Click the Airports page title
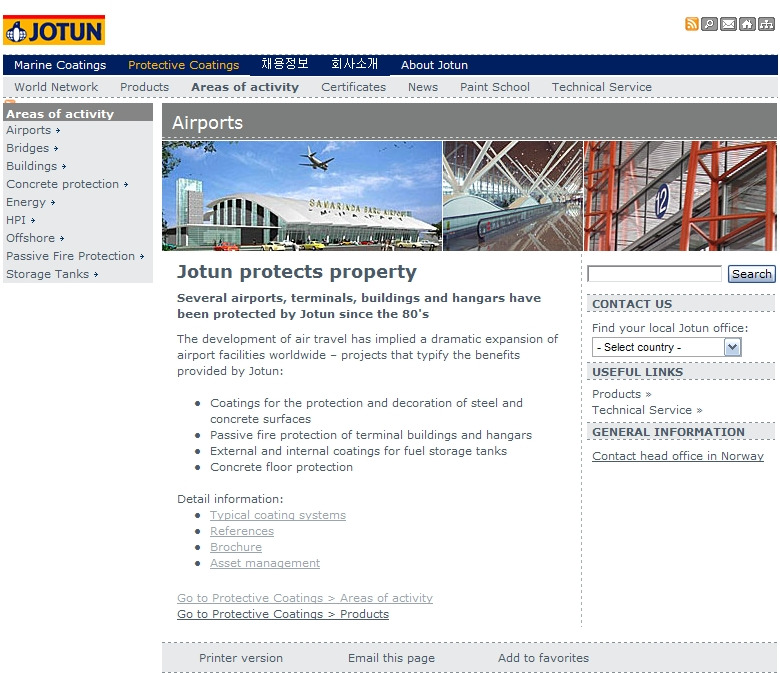The width and height of the screenshot is (780, 673). (x=207, y=123)
